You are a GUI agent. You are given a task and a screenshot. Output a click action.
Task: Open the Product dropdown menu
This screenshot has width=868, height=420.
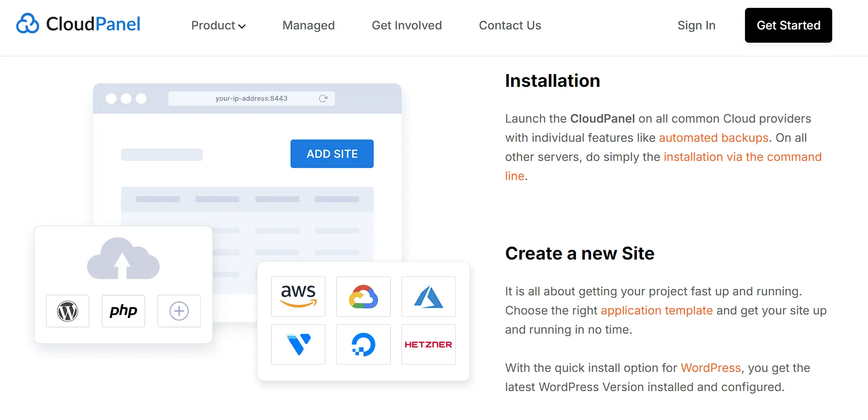pos(218,26)
